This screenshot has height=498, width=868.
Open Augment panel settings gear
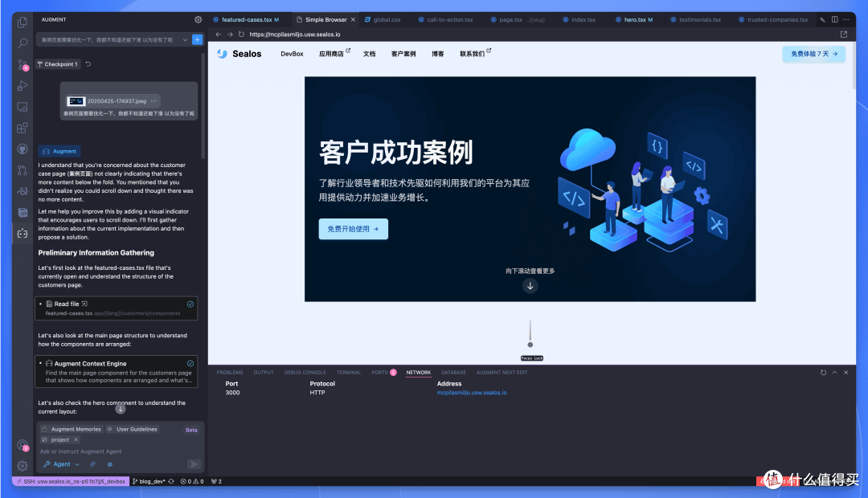tap(199, 19)
